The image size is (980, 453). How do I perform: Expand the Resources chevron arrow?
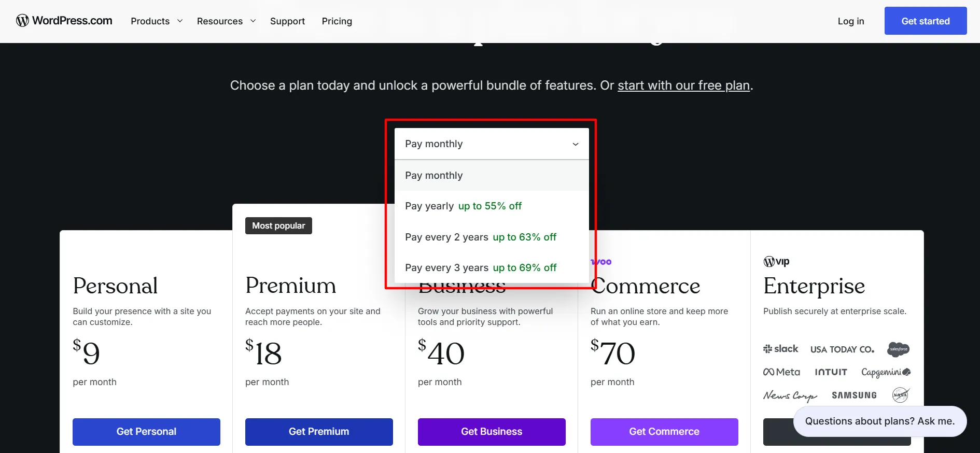coord(253,21)
